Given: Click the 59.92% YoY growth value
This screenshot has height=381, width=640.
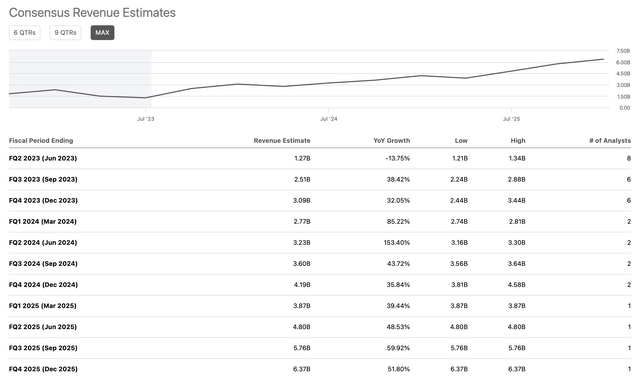Looking at the screenshot, I should (398, 348).
